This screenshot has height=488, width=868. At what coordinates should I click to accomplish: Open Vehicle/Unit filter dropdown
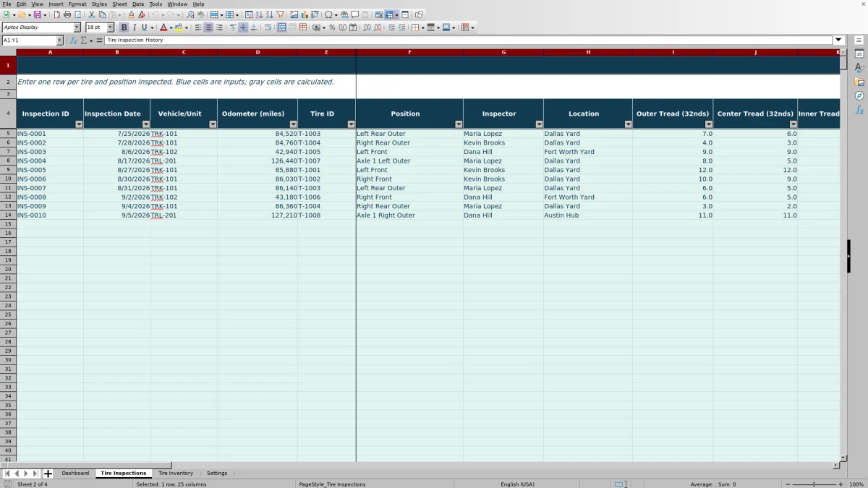(213, 124)
